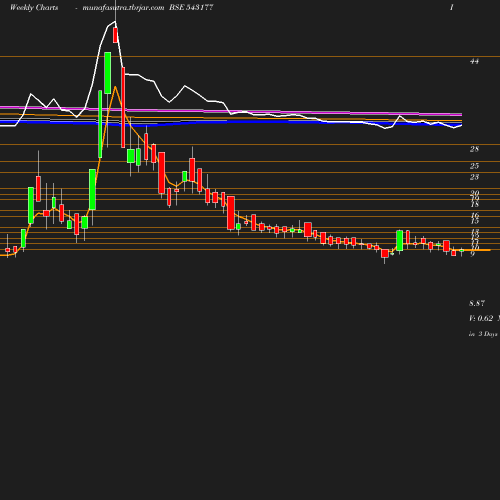Screen dimensions: 500x500
Task: Click the 'in 3 Days' text
Action: point(483,334)
